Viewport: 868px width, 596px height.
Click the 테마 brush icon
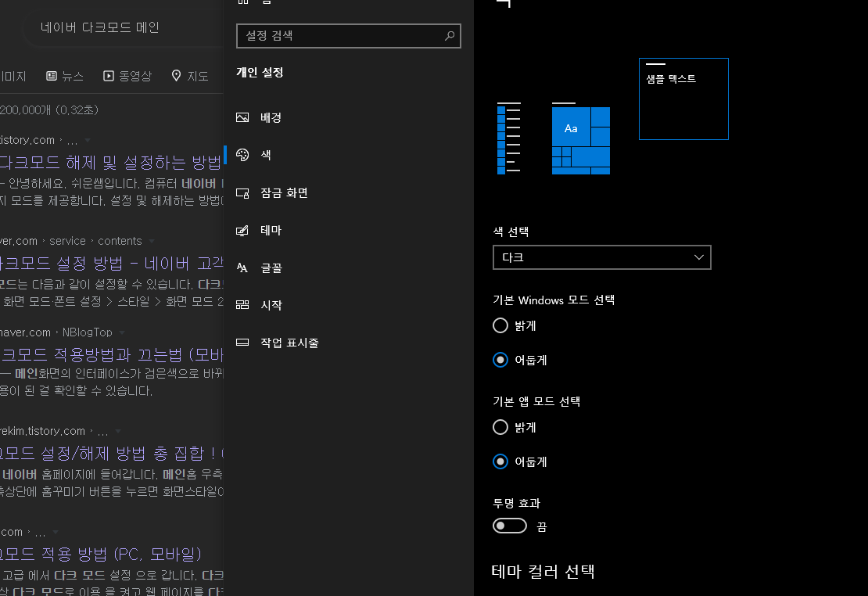click(242, 231)
